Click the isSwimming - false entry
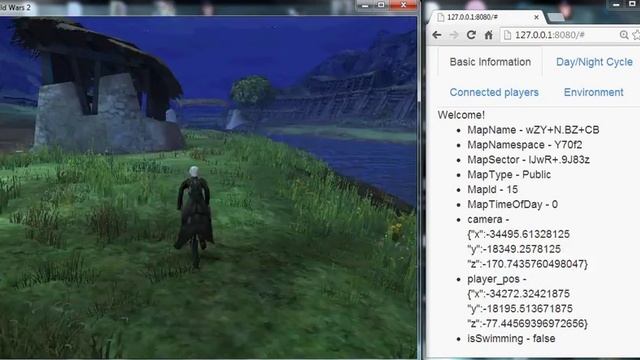The image size is (640, 360). [x=511, y=339]
